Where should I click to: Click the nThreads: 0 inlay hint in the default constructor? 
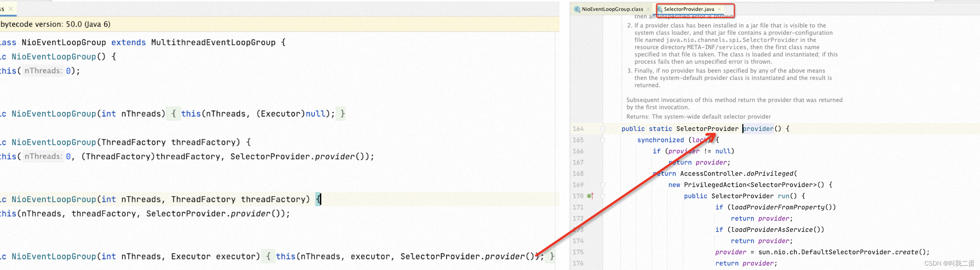pos(43,71)
